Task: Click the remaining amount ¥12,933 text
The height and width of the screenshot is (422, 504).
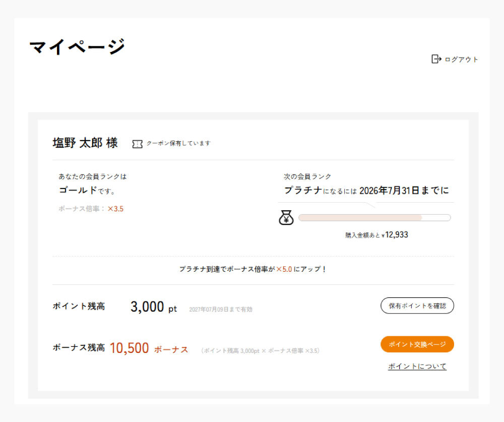Action: (395, 235)
